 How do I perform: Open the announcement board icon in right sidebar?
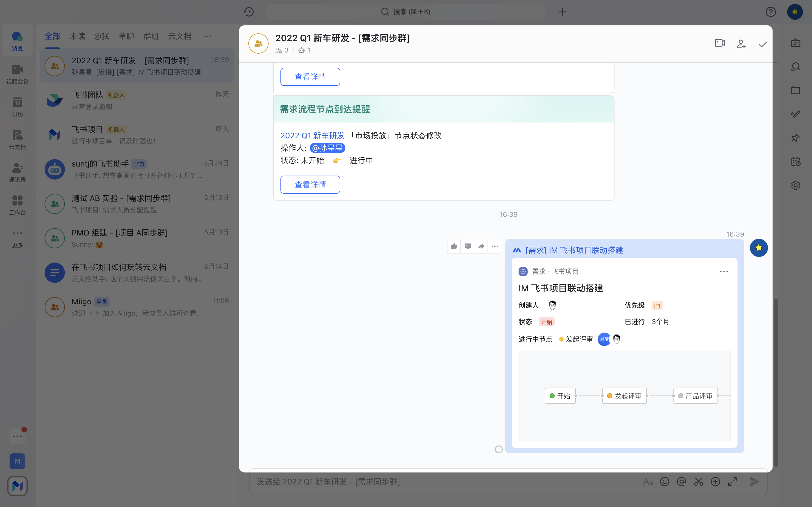795,43
